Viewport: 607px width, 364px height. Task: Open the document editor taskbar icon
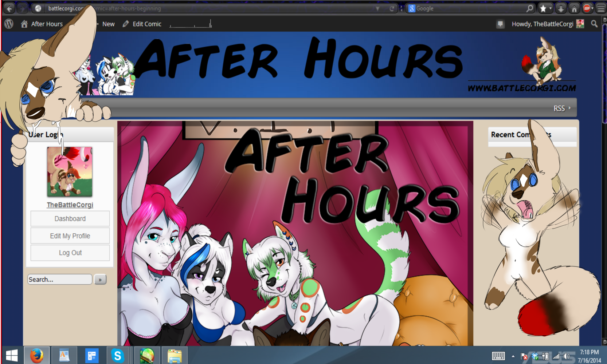coord(64,355)
